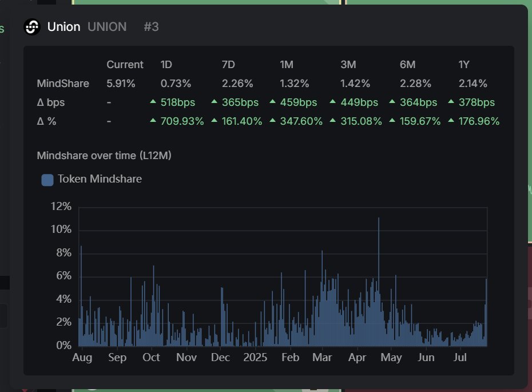Image resolution: width=532 pixels, height=392 pixels.
Task: Click the 159.67% change value
Action: pos(420,121)
